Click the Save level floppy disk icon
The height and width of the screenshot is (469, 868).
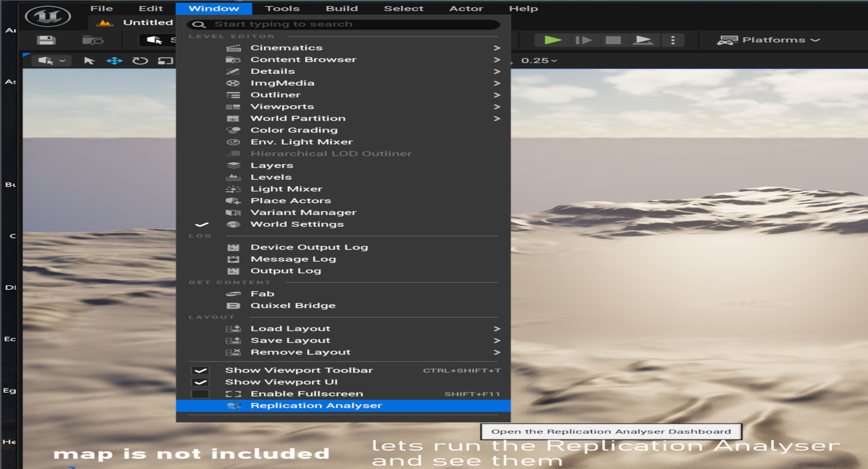[46, 40]
